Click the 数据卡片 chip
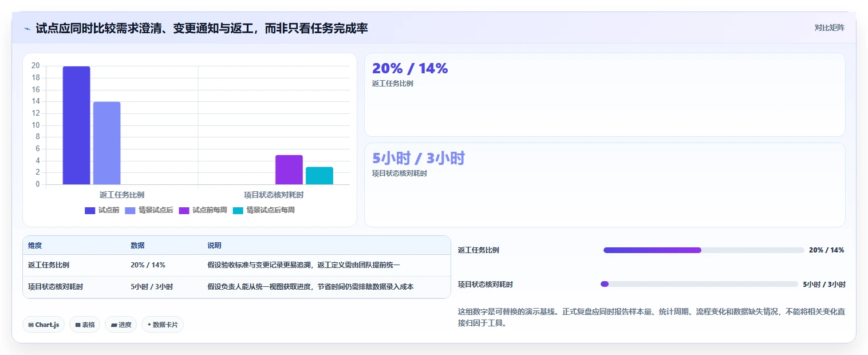Viewport: 868px width, 355px height. pyautogui.click(x=163, y=325)
